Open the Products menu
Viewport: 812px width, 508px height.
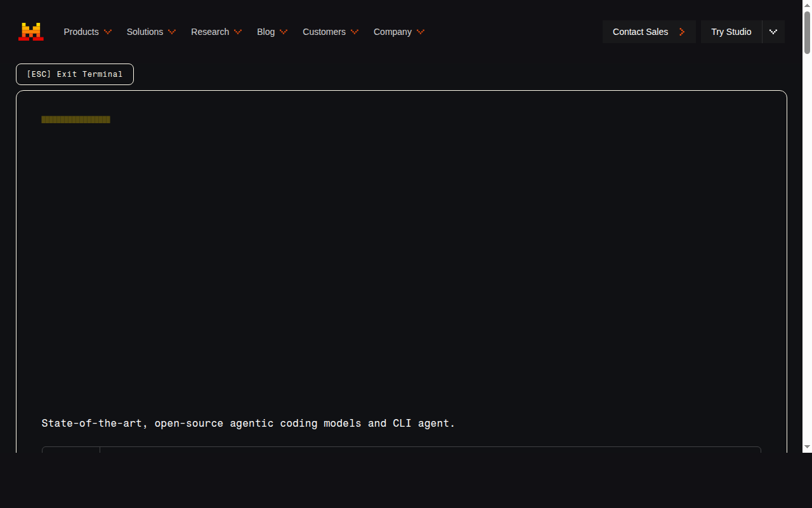88,32
